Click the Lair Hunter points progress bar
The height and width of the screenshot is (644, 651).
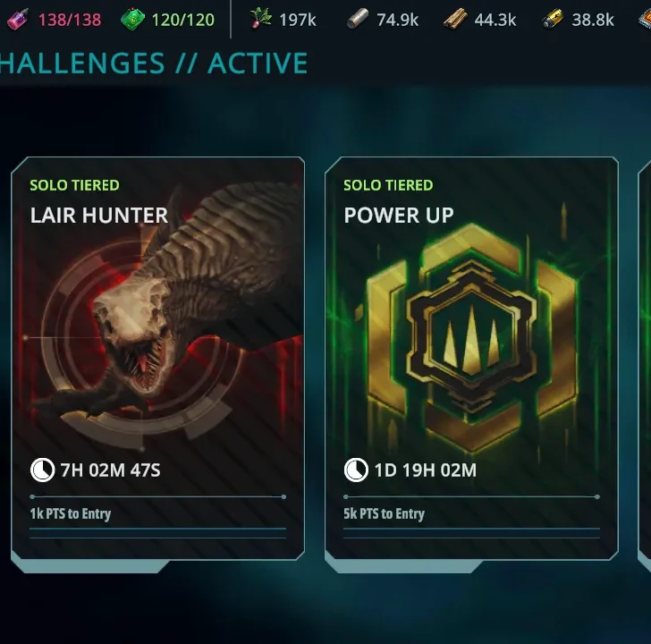point(157,496)
